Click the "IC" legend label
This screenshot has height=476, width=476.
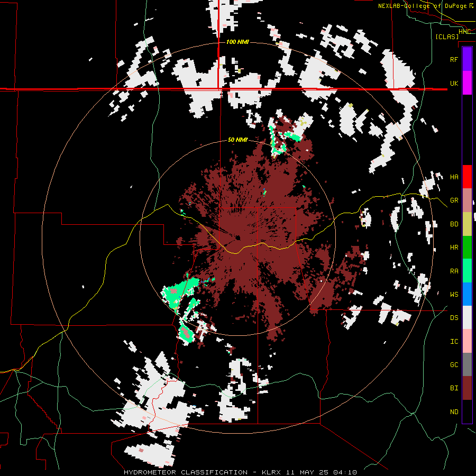tap(454, 342)
